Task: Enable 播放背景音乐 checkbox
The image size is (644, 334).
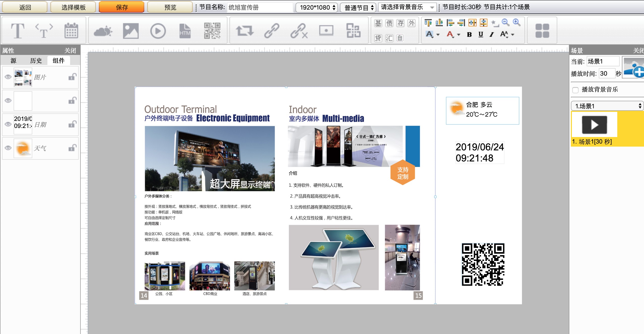Action: click(575, 90)
